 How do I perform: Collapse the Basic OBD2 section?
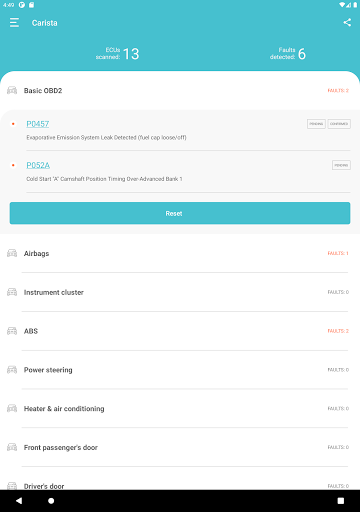[180, 90]
